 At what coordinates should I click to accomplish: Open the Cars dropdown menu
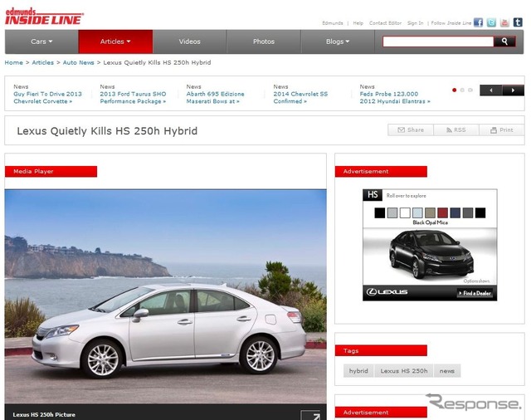coord(41,42)
